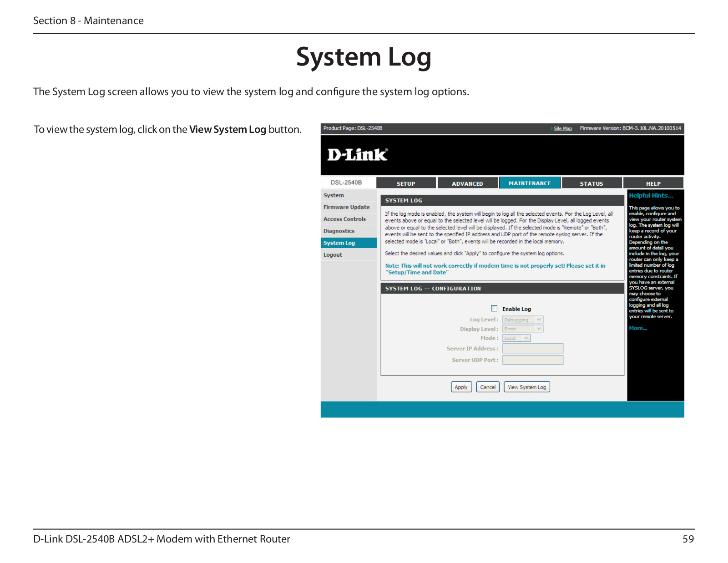Select the MAINTENANCE tab
This screenshot has height=563, width=728.
point(530,183)
